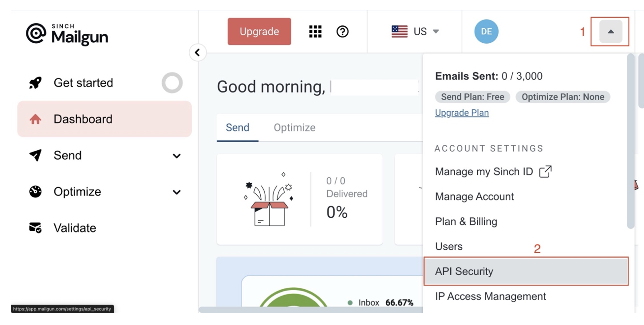644x325 pixels.
Task: Click the horizontal scrollbar at page bottom
Action: coord(310,309)
